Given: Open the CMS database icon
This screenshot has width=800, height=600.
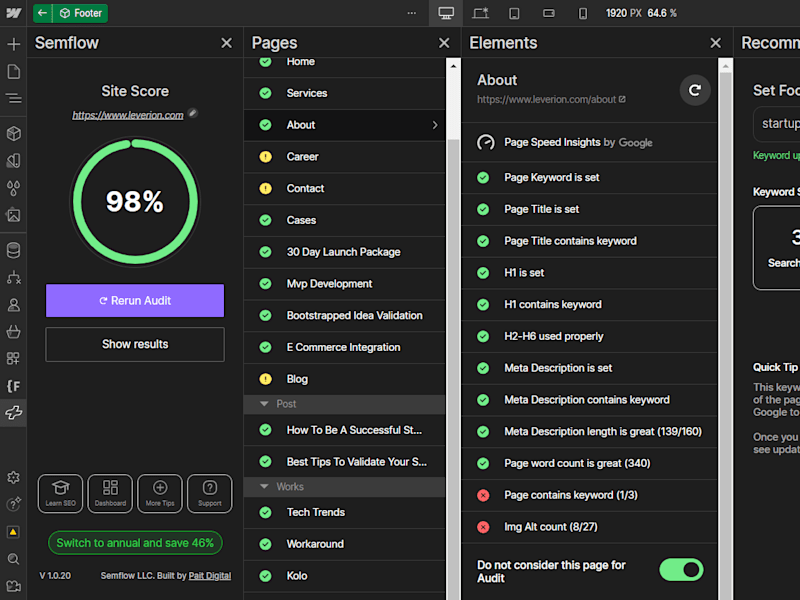Looking at the screenshot, I should 14,251.
